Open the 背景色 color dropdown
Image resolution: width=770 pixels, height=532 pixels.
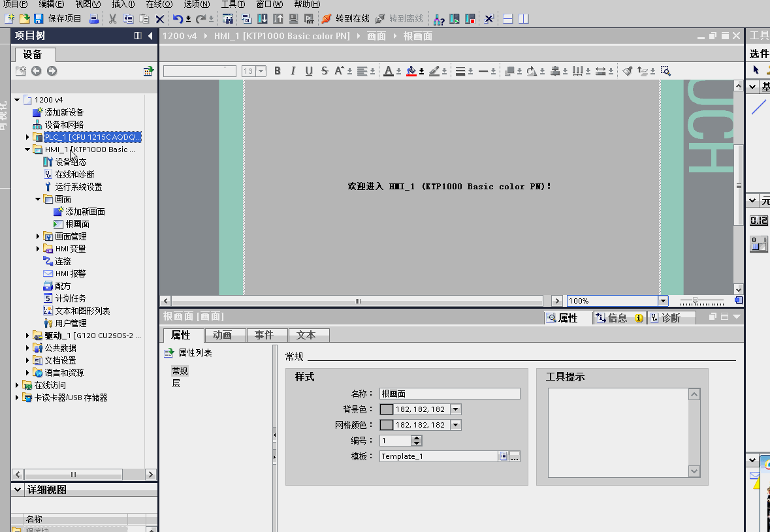point(456,409)
